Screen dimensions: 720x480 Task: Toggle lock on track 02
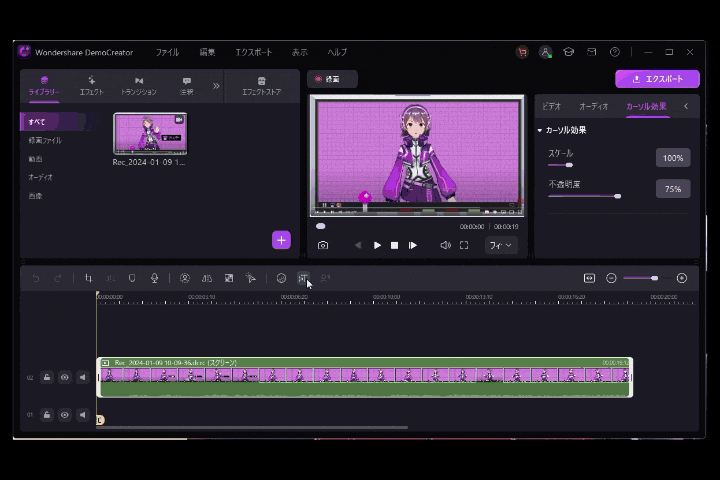click(x=47, y=378)
